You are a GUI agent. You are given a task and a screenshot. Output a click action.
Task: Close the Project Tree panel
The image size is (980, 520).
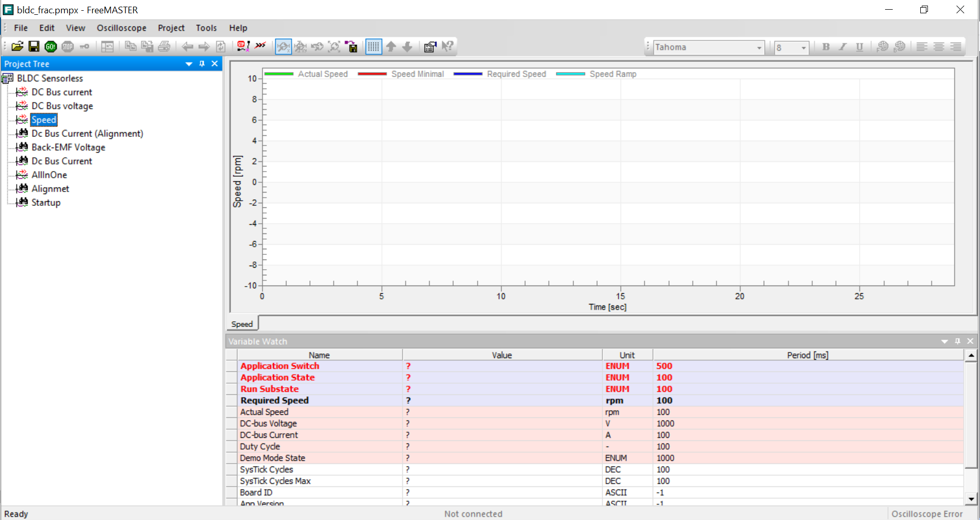pyautogui.click(x=215, y=64)
